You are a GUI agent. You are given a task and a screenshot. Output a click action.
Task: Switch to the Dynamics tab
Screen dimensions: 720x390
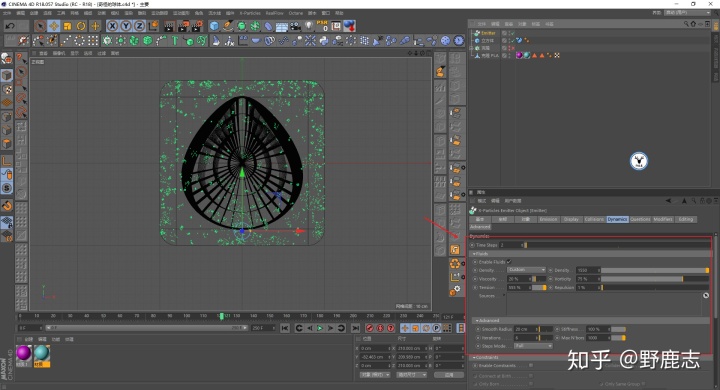pos(617,219)
